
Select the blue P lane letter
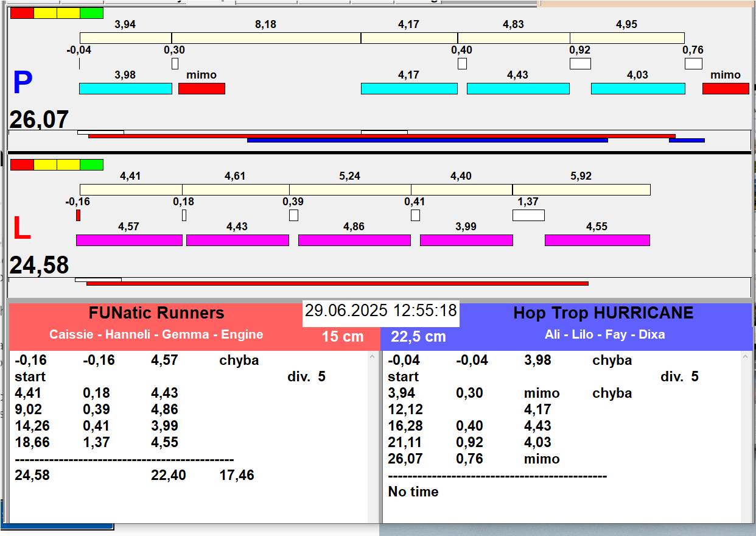tap(22, 83)
